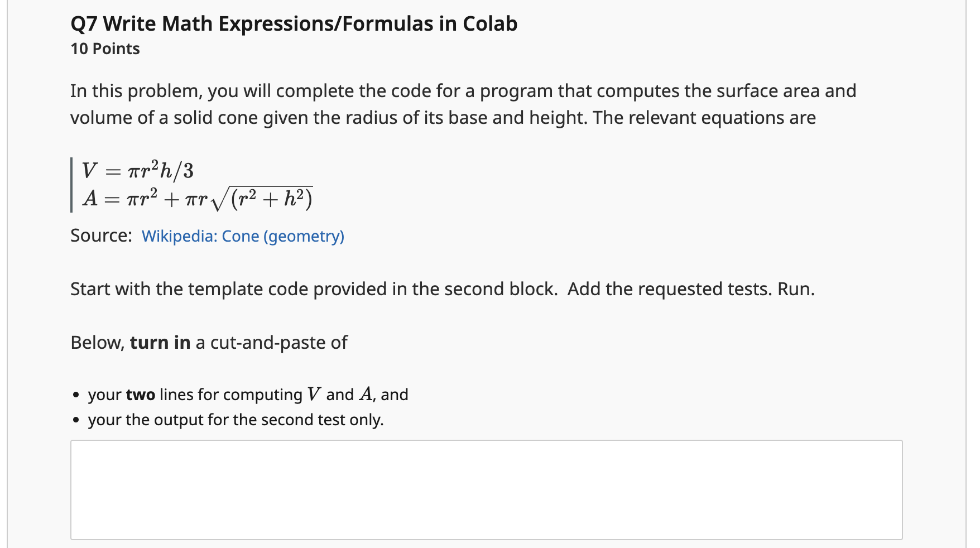The width and height of the screenshot is (980, 548).
Task: Click the surface area equation for A
Action: pos(198,198)
